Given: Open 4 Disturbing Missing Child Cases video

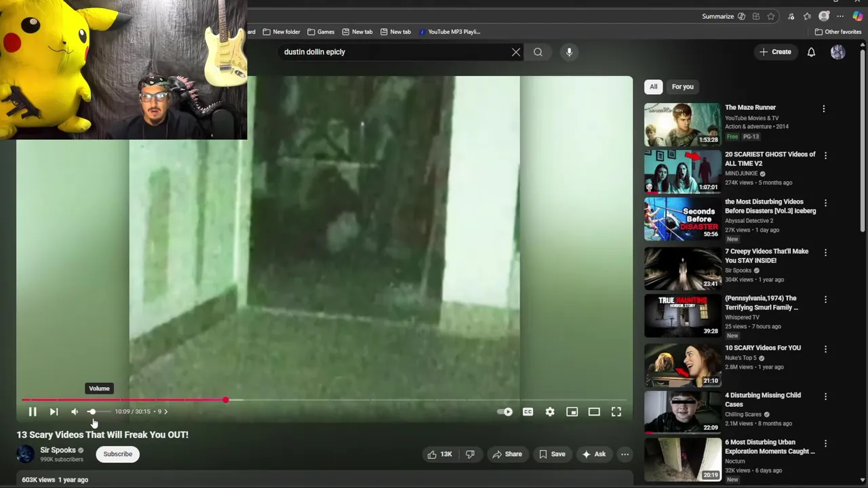Looking at the screenshot, I should tap(762, 399).
